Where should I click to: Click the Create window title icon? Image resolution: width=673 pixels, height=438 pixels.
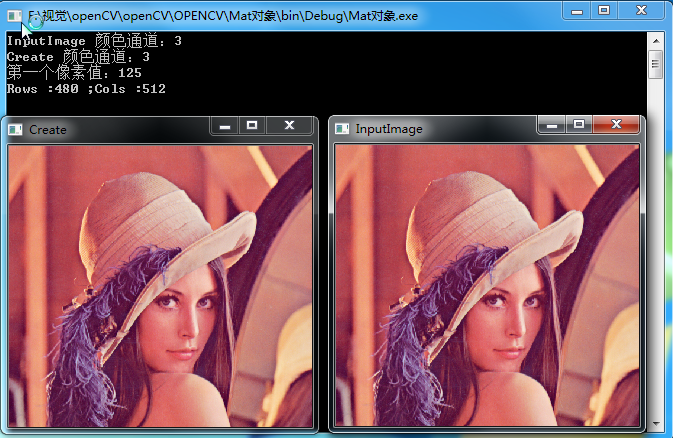click(x=15, y=129)
